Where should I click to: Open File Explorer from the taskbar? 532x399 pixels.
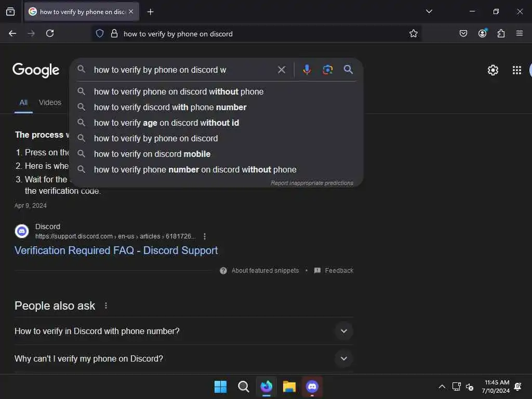click(x=289, y=387)
